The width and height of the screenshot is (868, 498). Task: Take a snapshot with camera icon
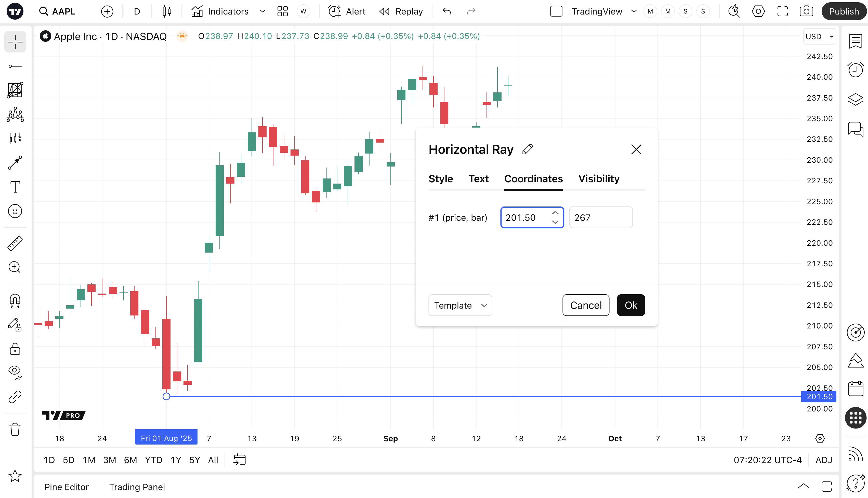click(806, 11)
